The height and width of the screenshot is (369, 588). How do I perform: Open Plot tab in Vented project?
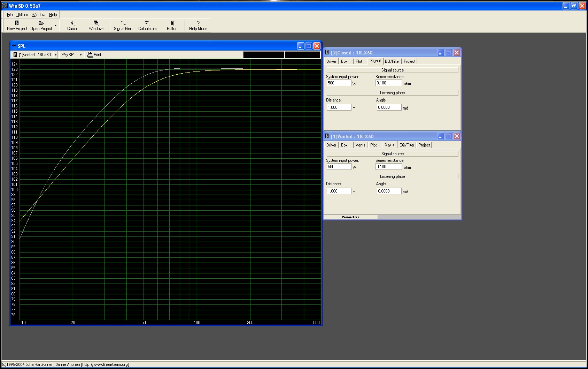pyautogui.click(x=373, y=145)
